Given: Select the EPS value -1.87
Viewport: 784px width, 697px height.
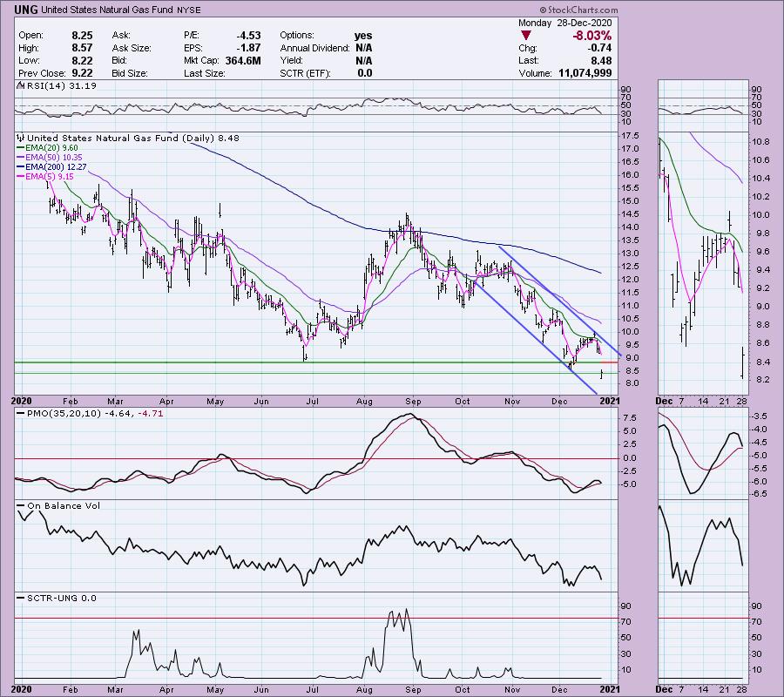Looking at the screenshot, I should (248, 48).
